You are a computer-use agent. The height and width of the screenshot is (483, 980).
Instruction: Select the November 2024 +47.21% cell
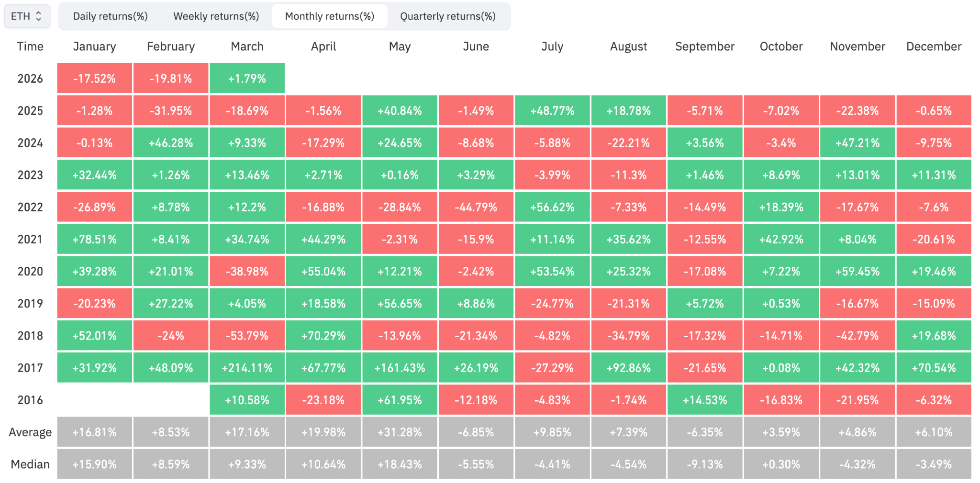pyautogui.click(x=857, y=143)
